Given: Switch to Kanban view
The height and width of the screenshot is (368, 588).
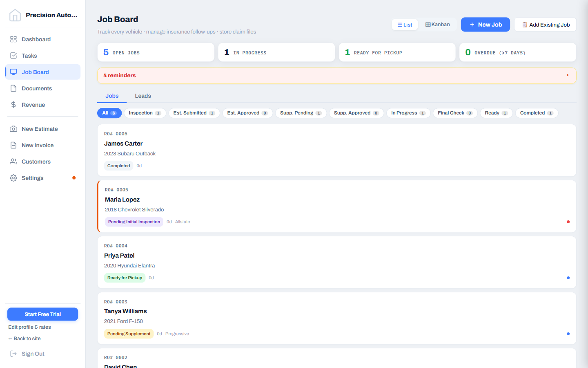Looking at the screenshot, I should (437, 25).
